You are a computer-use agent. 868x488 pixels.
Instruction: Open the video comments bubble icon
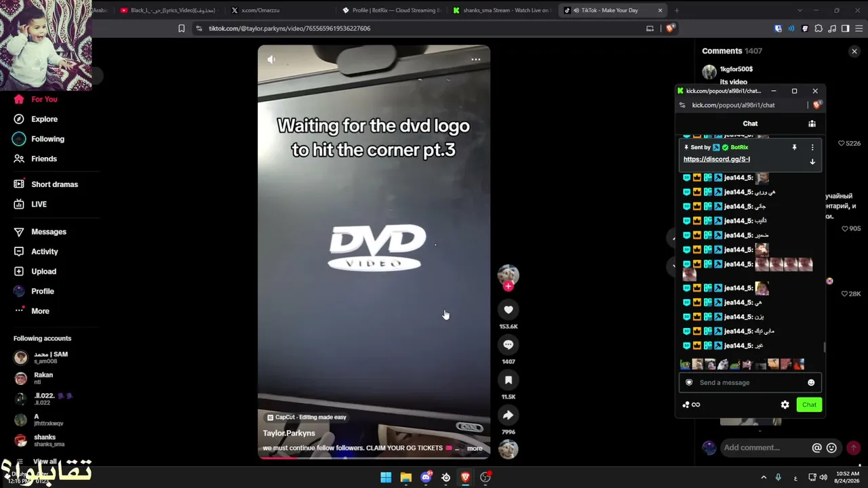click(509, 345)
